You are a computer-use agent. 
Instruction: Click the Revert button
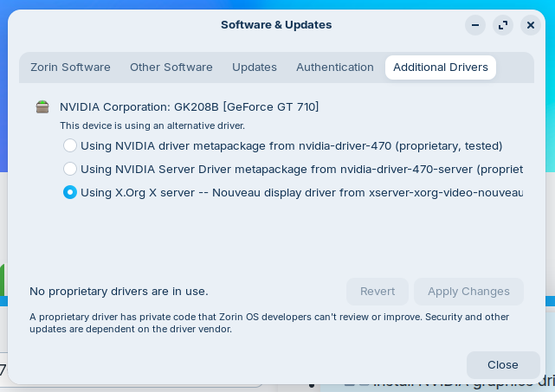click(378, 292)
